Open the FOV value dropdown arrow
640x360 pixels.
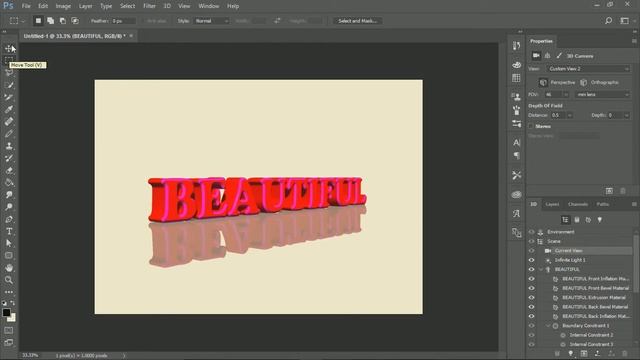click(x=566, y=95)
